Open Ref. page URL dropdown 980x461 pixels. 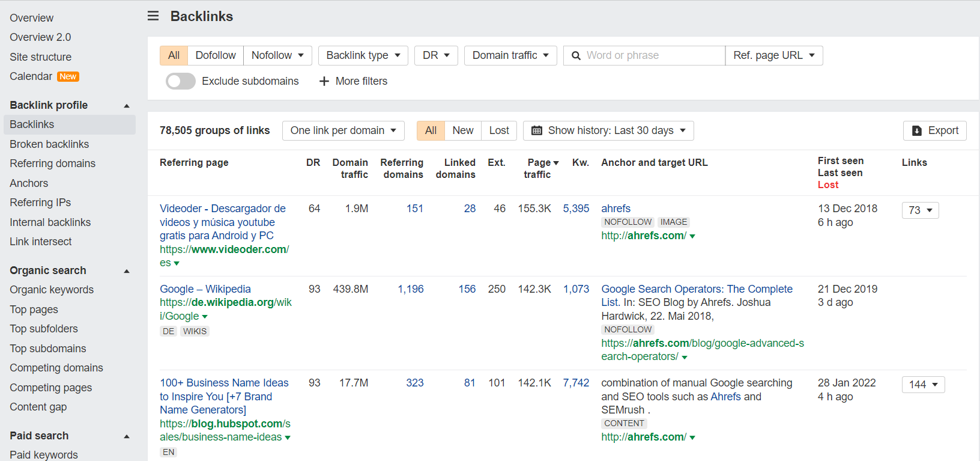pyautogui.click(x=774, y=55)
